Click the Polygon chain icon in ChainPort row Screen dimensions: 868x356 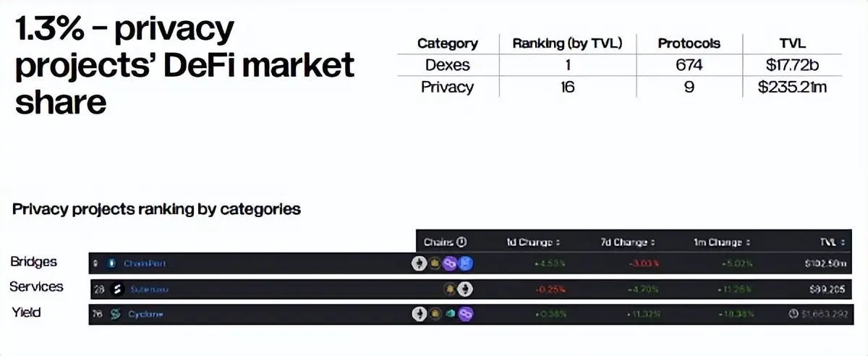click(451, 264)
